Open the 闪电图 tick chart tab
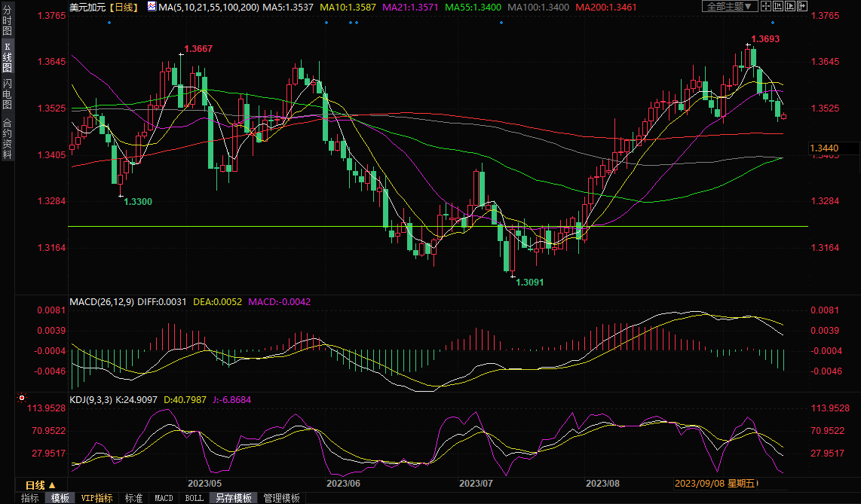The image size is (861, 504). click(7, 93)
